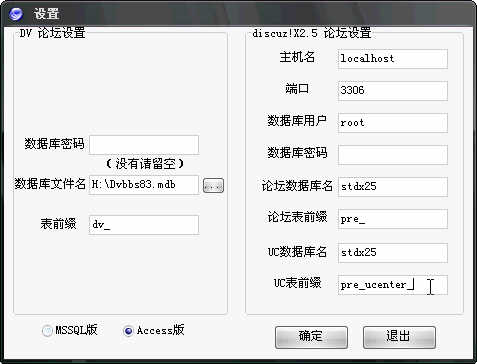
Task: Click the 端口 label
Action: click(297, 89)
